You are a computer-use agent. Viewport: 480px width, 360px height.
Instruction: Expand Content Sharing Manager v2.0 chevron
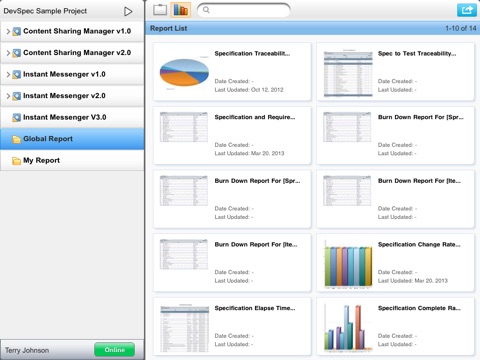(8, 53)
